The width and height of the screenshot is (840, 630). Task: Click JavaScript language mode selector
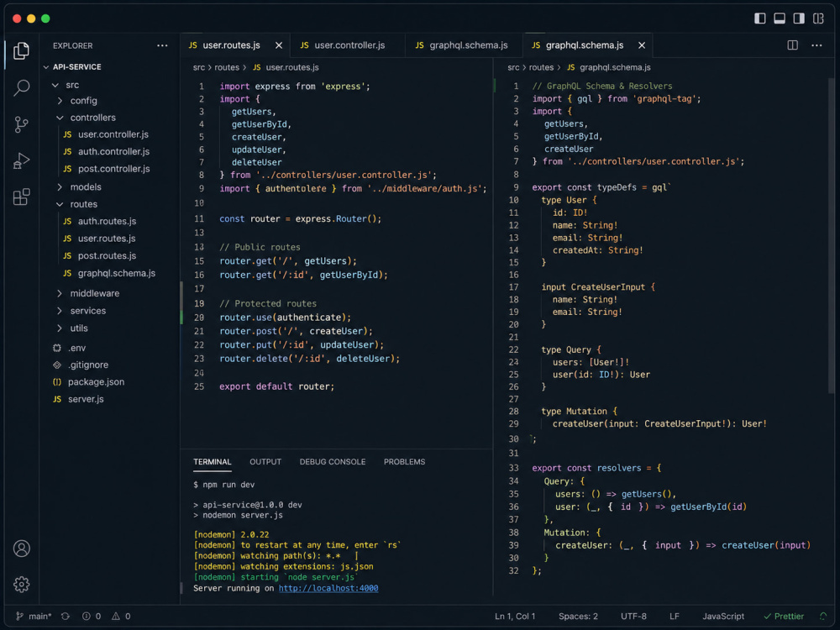722,616
